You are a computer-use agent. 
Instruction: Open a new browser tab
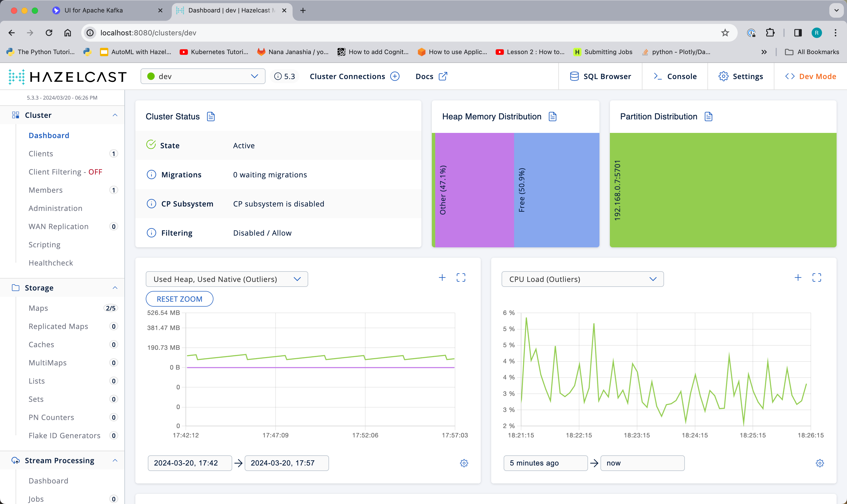[x=303, y=10]
